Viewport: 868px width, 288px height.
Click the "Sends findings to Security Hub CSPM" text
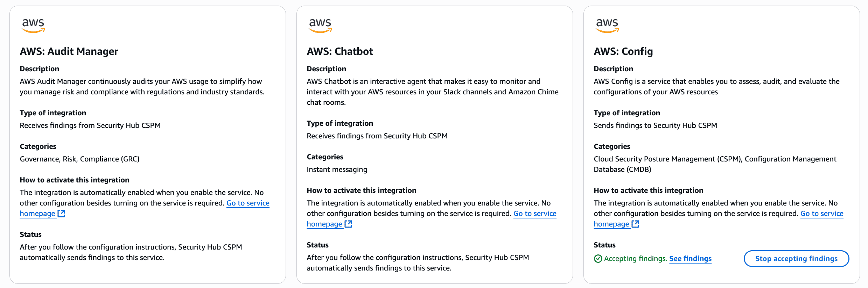[655, 125]
